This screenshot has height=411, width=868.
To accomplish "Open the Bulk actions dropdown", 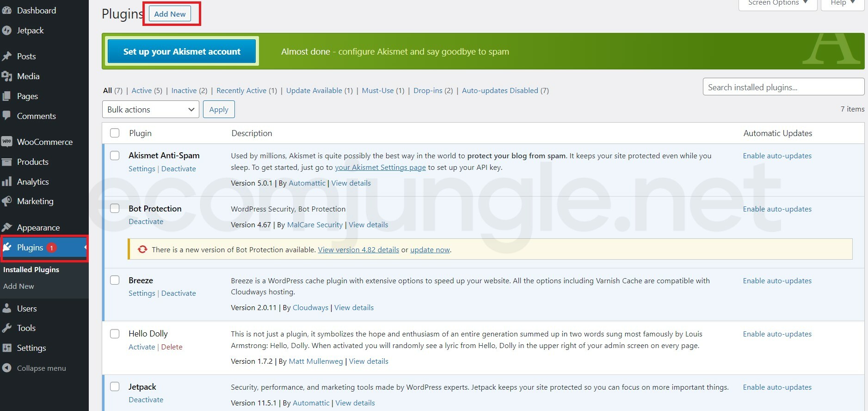I will tap(150, 110).
